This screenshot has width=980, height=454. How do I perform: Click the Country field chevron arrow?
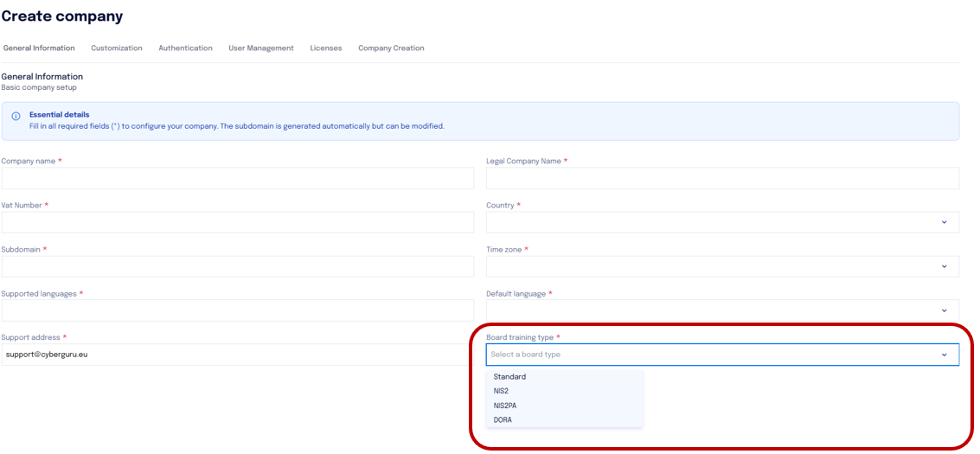[944, 222]
